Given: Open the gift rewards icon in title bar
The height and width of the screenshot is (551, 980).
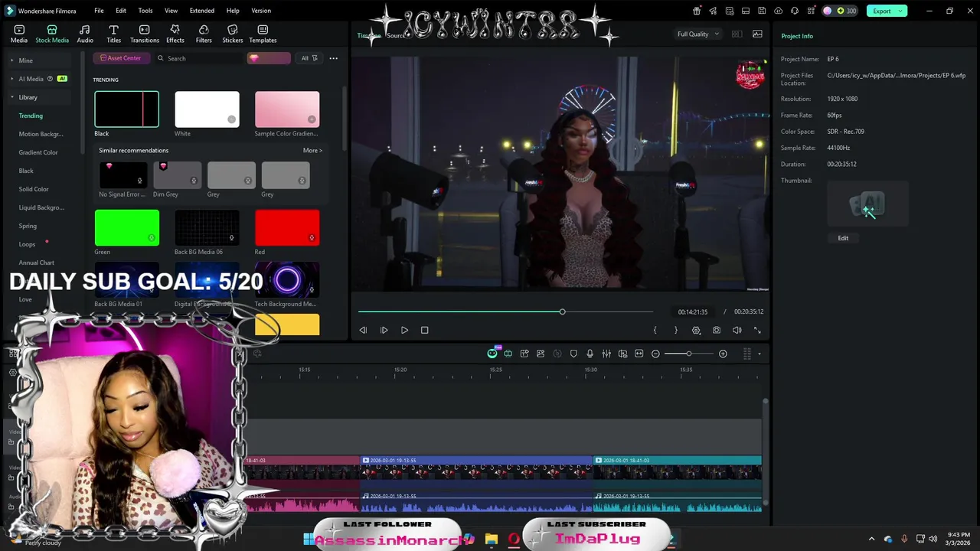Looking at the screenshot, I should click(x=697, y=11).
